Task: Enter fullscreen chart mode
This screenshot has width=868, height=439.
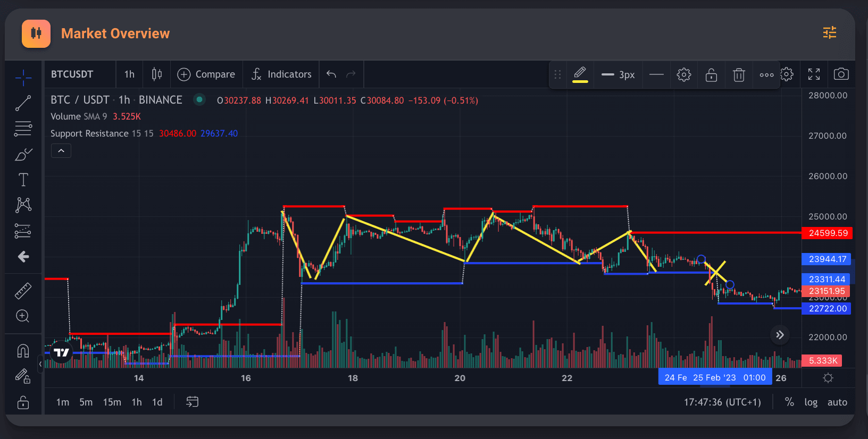Action: (x=814, y=74)
